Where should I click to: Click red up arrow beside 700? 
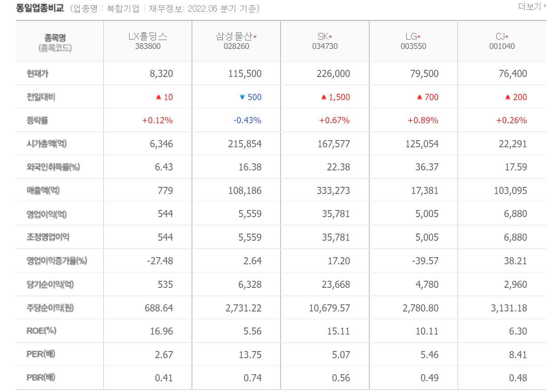click(419, 97)
